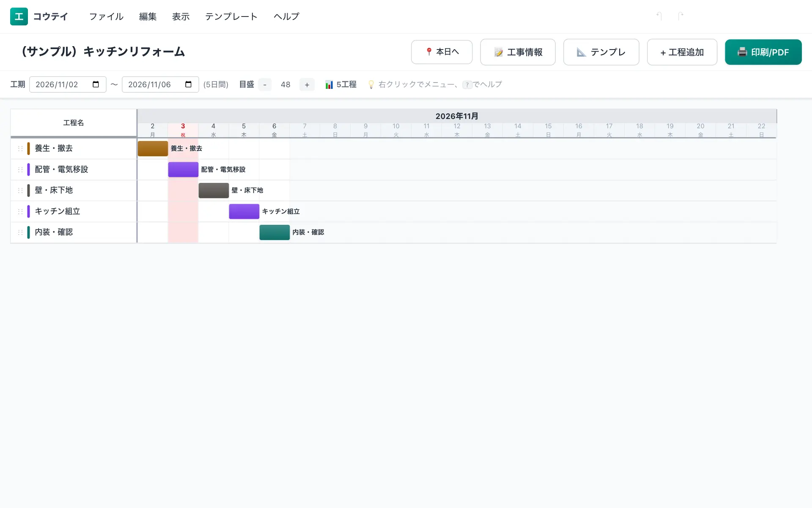Increase scale with plus button
This screenshot has height=508, width=812.
point(307,85)
